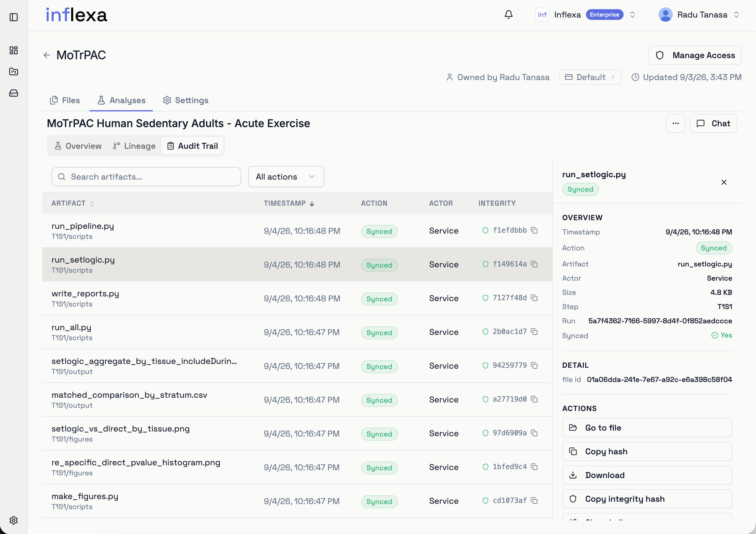Copy hash f149614a in run_setlogic.py row
This screenshot has width=756, height=534.
click(534, 264)
